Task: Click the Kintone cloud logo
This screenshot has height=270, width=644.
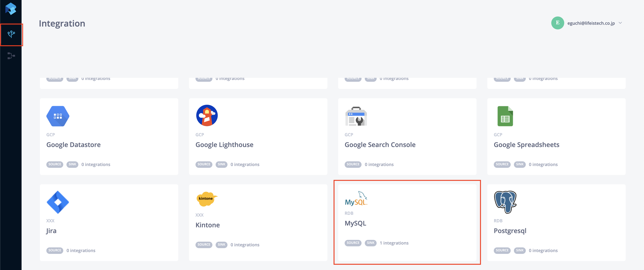Action: click(206, 199)
